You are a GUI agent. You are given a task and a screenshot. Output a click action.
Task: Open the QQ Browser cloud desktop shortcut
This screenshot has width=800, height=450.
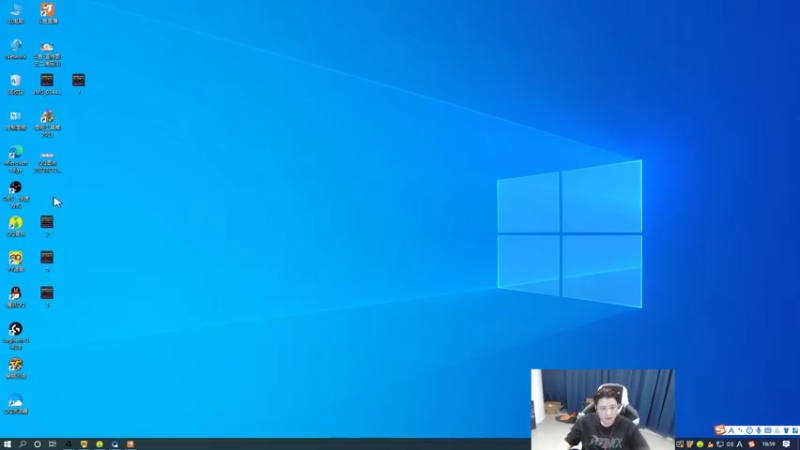point(16,403)
